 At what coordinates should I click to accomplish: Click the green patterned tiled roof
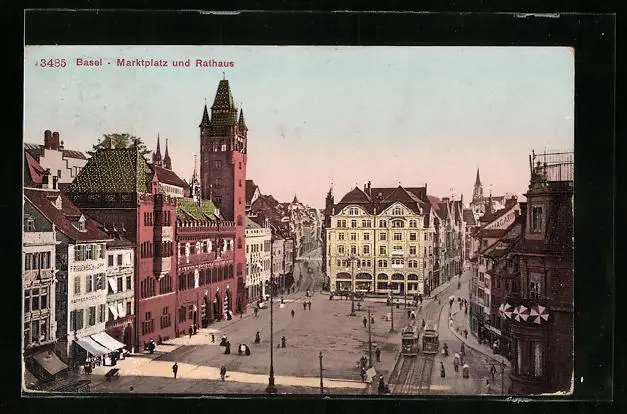pyautogui.click(x=112, y=172)
